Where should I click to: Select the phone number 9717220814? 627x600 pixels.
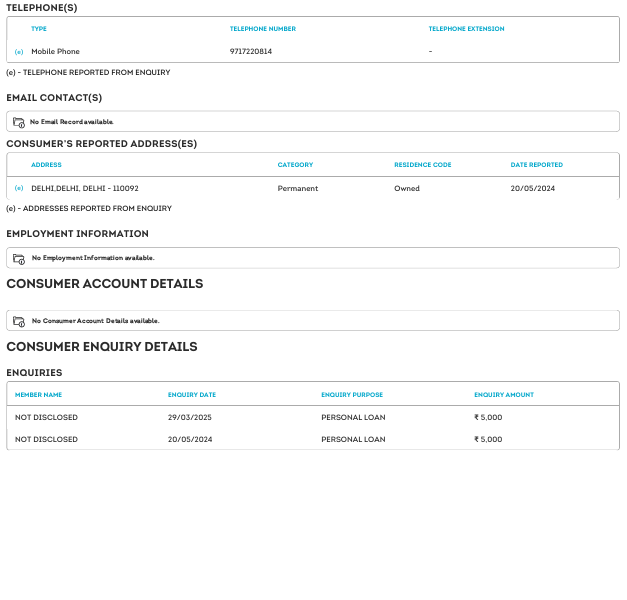250,52
